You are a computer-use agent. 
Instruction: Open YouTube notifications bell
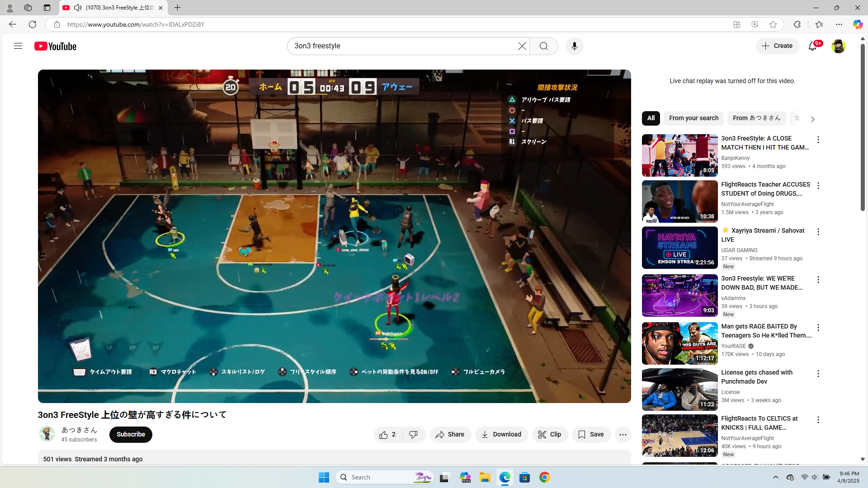[x=813, y=46]
